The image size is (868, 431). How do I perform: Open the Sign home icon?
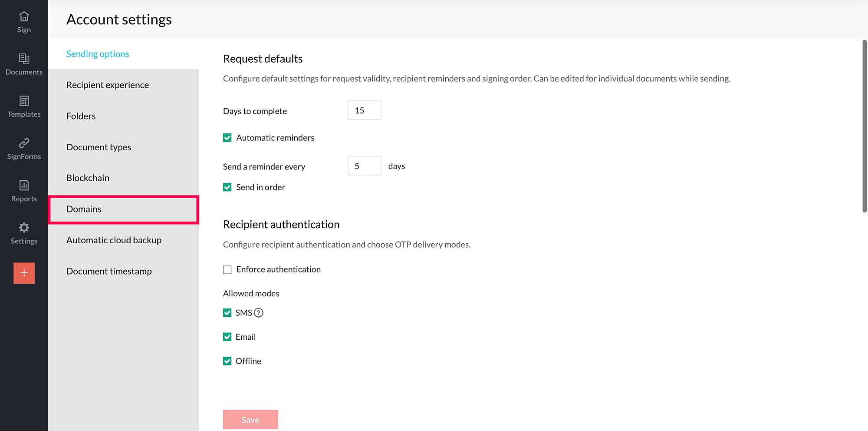pyautogui.click(x=24, y=17)
